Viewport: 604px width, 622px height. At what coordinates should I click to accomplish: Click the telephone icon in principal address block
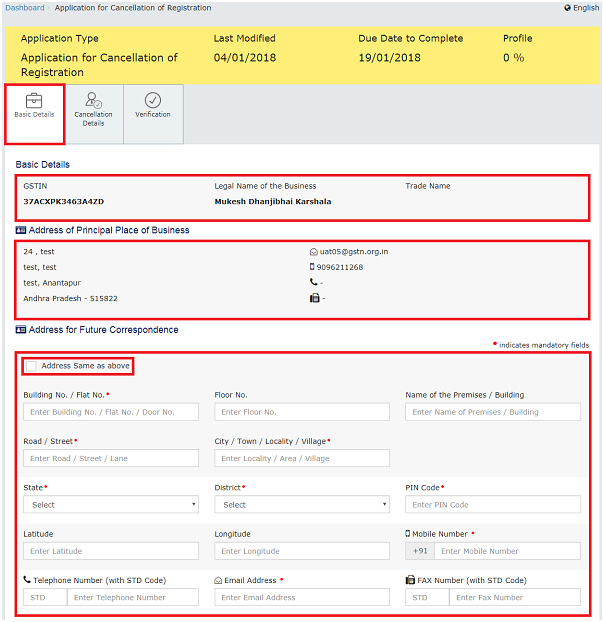pyautogui.click(x=313, y=282)
